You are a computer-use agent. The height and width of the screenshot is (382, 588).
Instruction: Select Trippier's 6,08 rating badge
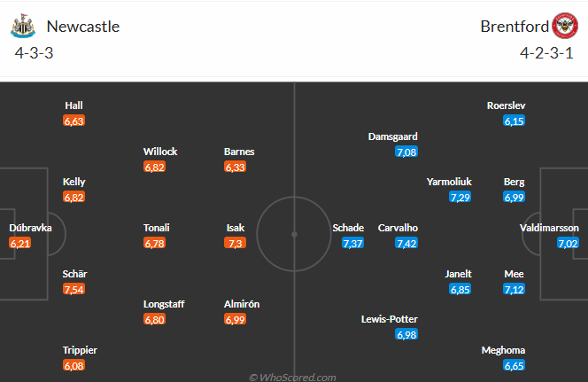pos(74,365)
